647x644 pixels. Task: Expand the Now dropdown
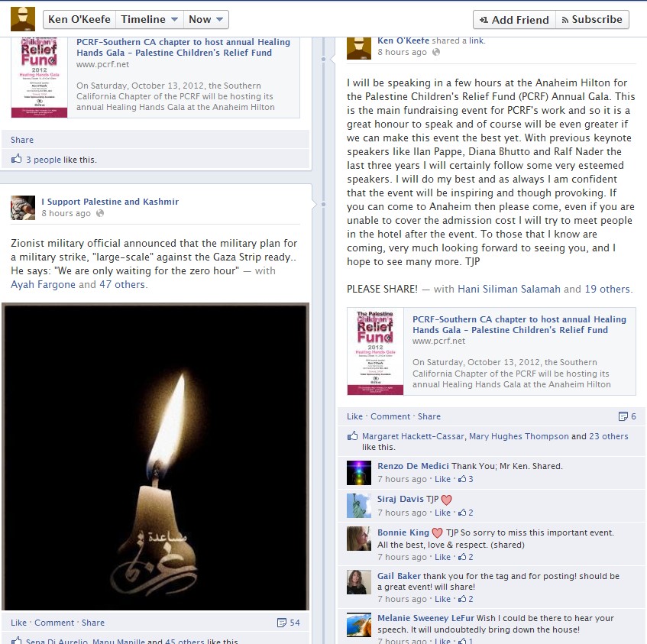point(206,19)
